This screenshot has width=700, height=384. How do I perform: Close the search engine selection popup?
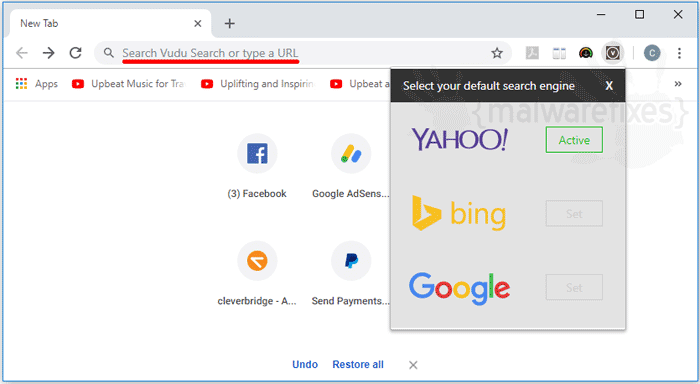(x=609, y=86)
